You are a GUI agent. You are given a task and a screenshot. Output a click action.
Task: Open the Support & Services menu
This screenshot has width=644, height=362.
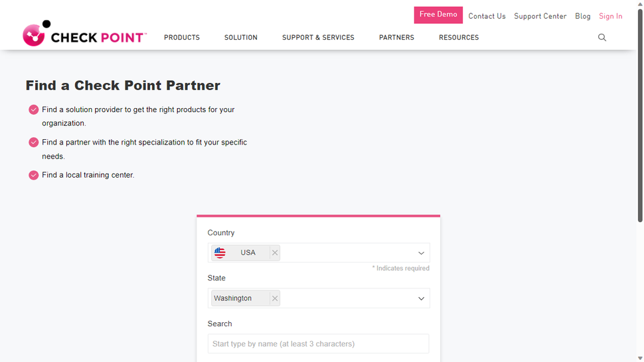pyautogui.click(x=318, y=37)
